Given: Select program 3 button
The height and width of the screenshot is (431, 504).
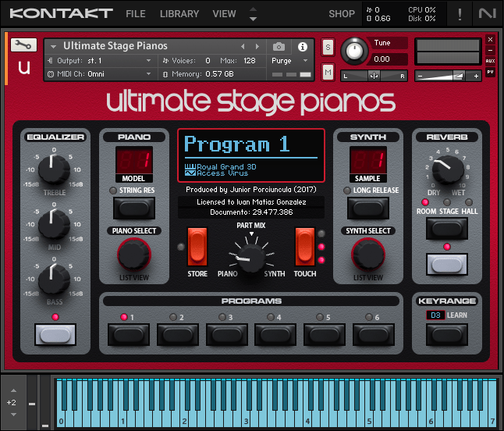Looking at the screenshot, I should coord(226,335).
